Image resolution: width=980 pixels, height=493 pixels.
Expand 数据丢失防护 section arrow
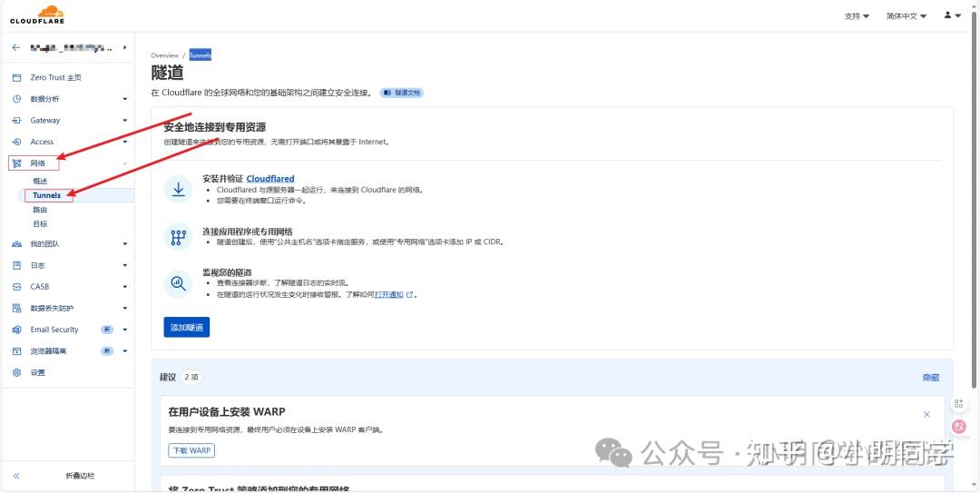point(125,309)
